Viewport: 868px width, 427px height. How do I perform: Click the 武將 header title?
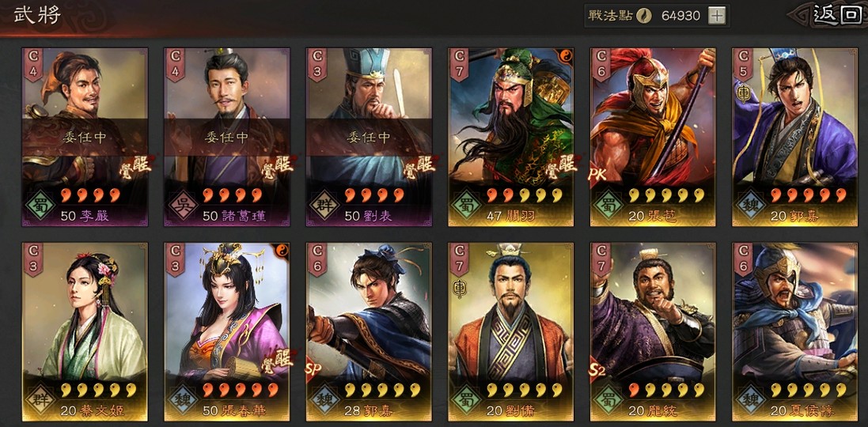coord(36,15)
